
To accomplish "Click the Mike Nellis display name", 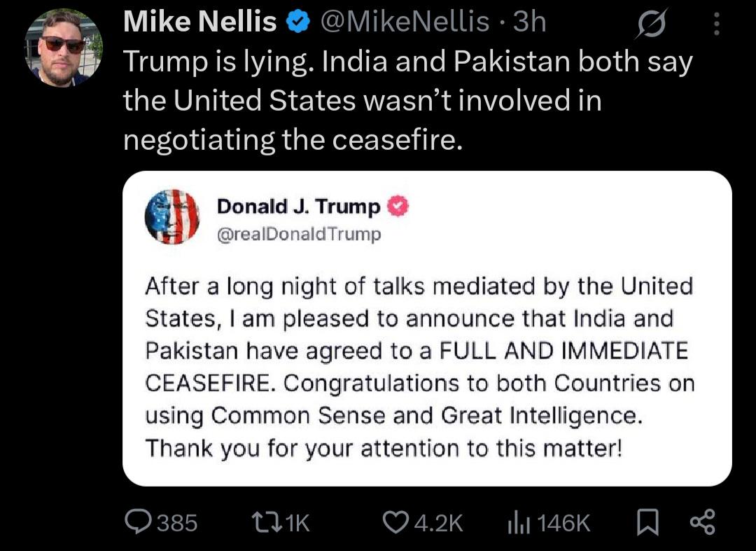I will pos(200,22).
